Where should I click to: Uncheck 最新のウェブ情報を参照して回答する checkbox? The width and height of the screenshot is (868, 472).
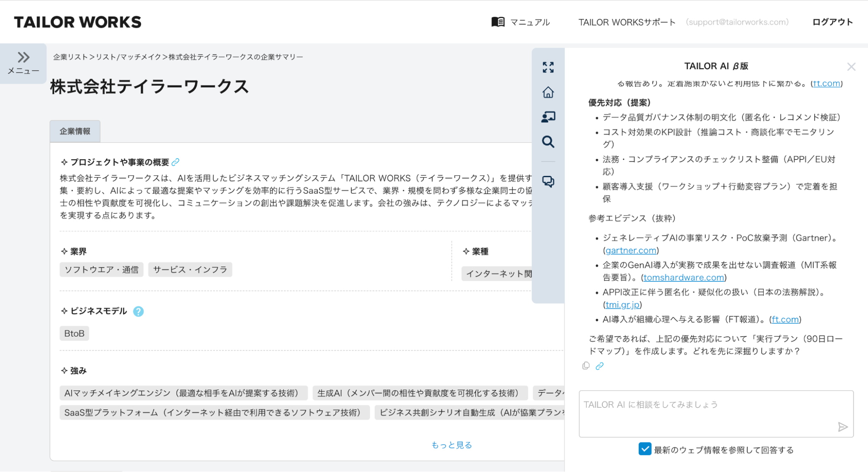click(645, 449)
